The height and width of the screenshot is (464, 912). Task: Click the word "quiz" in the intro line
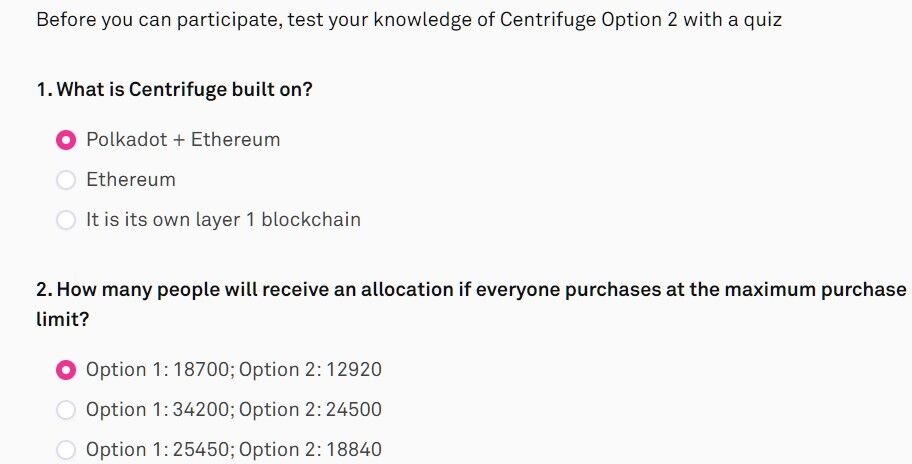(762, 20)
